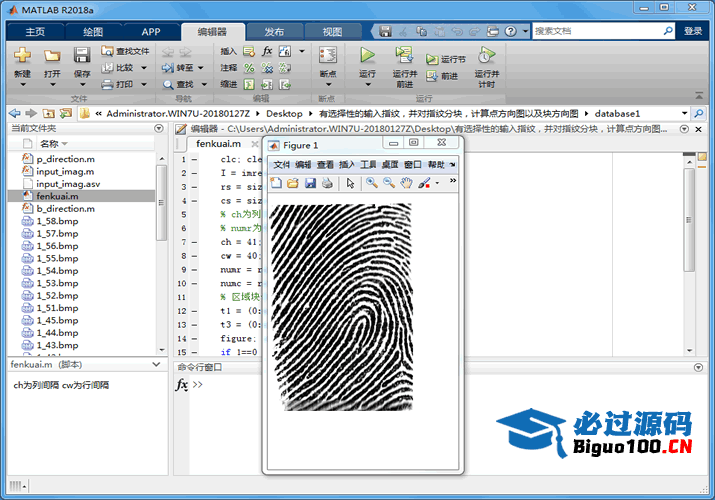Click the forward navigation arrow
The image size is (715, 500).
(x=31, y=113)
